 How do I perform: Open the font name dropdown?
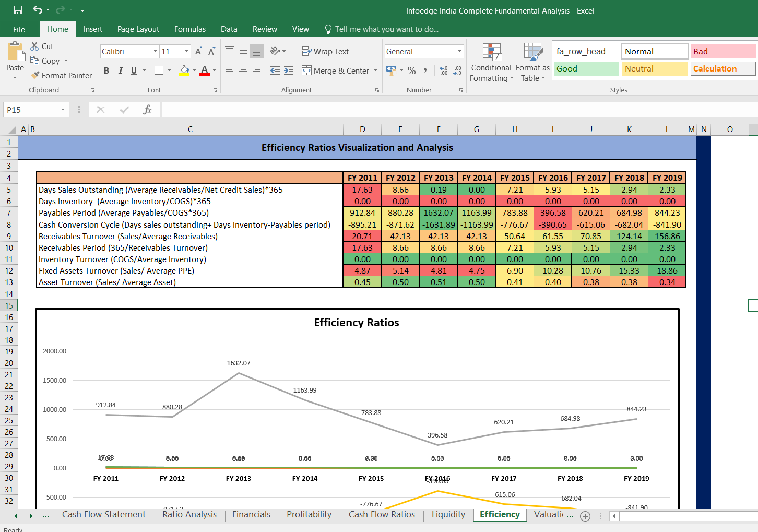pos(155,51)
